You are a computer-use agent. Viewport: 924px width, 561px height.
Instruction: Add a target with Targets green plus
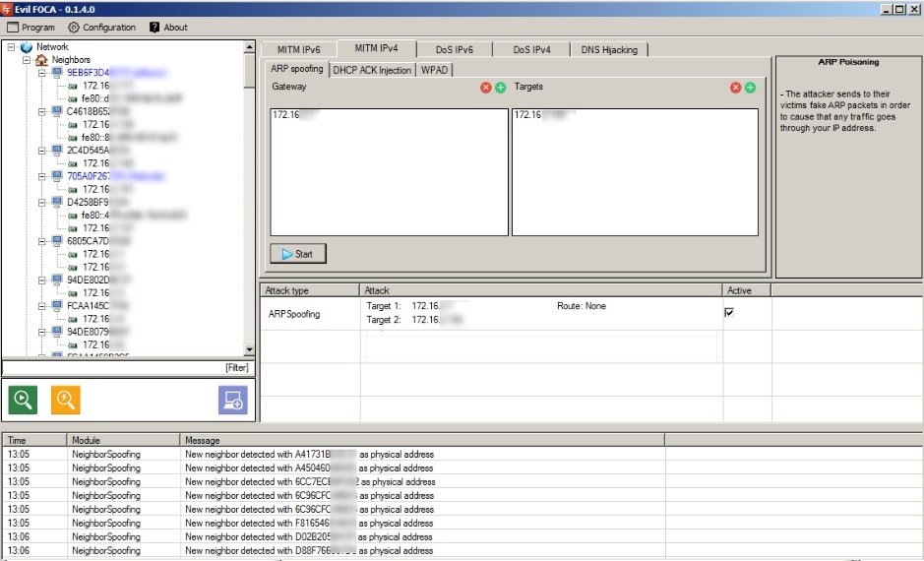750,88
